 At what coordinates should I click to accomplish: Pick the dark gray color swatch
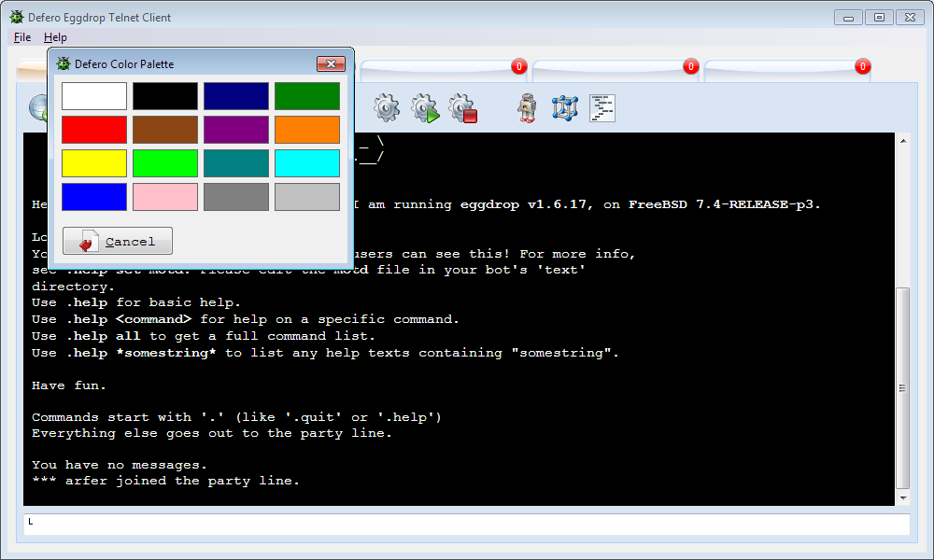point(236,197)
